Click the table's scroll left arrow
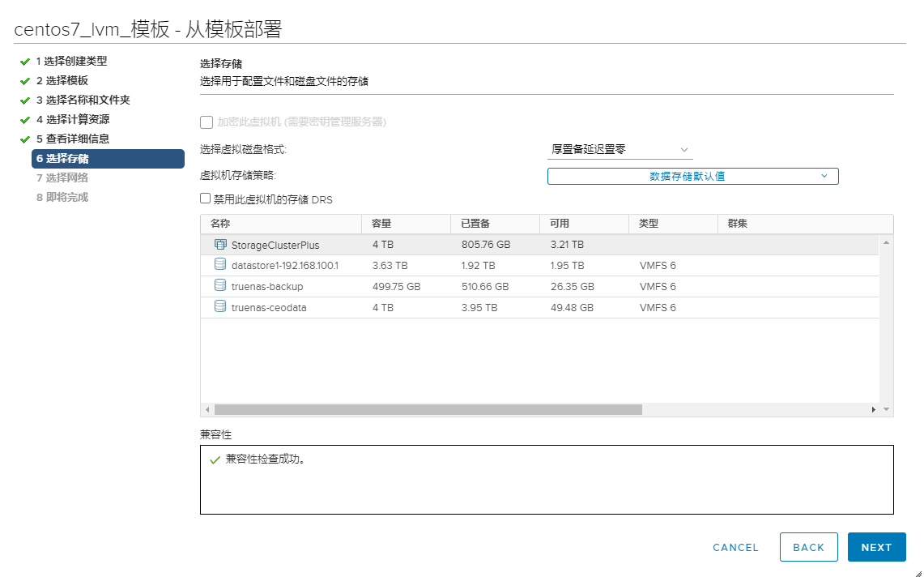 207,409
